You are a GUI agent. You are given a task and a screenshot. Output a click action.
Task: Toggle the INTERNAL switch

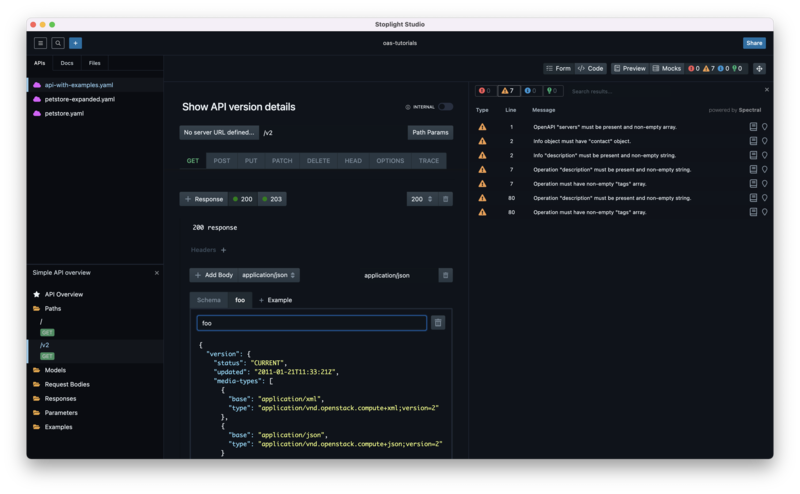pos(445,107)
